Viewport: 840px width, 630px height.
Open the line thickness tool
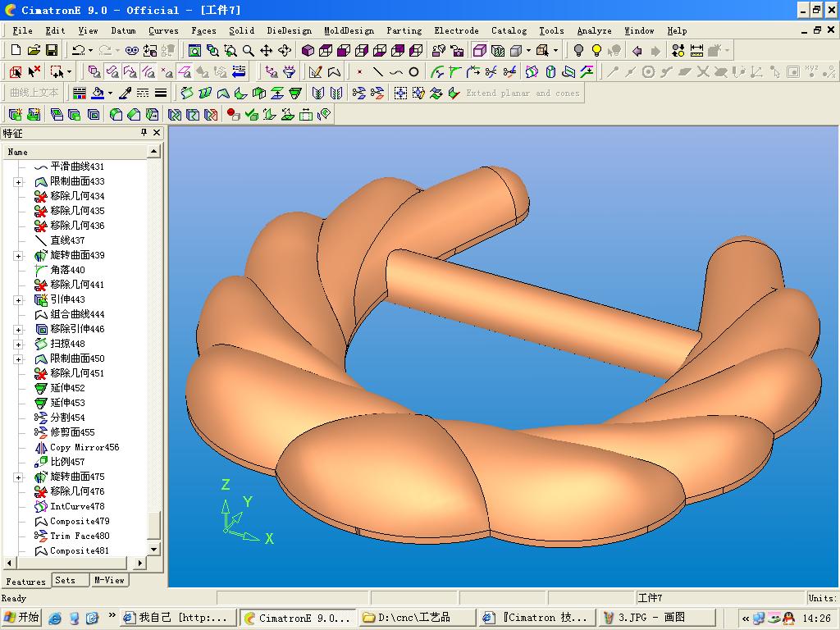[161, 94]
